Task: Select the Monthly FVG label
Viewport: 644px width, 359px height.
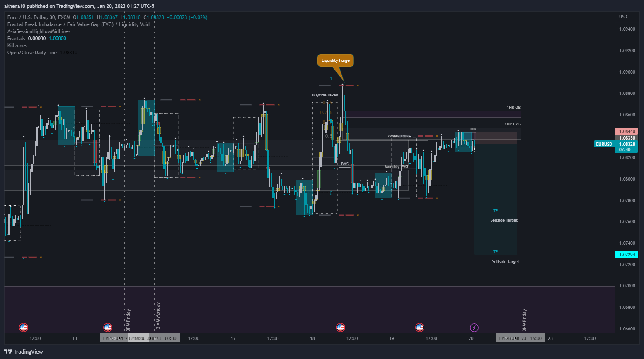Action: click(x=396, y=167)
